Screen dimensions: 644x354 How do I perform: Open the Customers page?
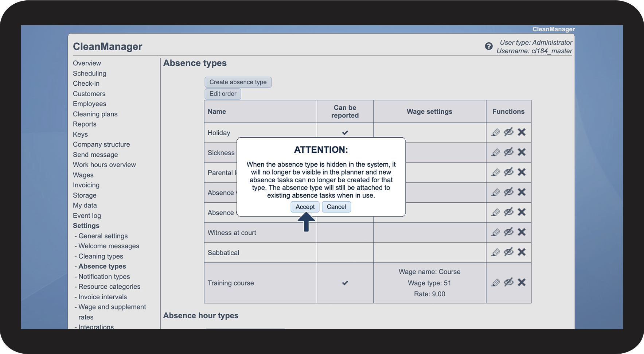click(x=89, y=94)
